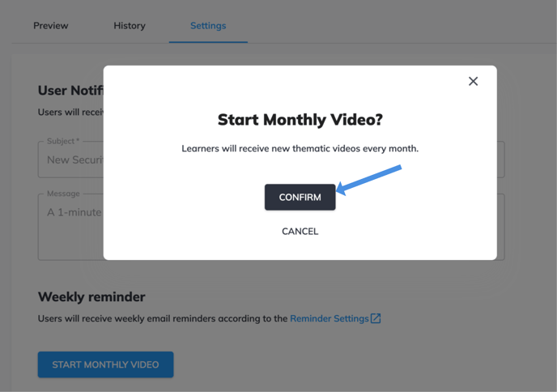The image size is (557, 392).
Task: Click the 'Users will receive' text under User Notifications
Action: click(70, 112)
